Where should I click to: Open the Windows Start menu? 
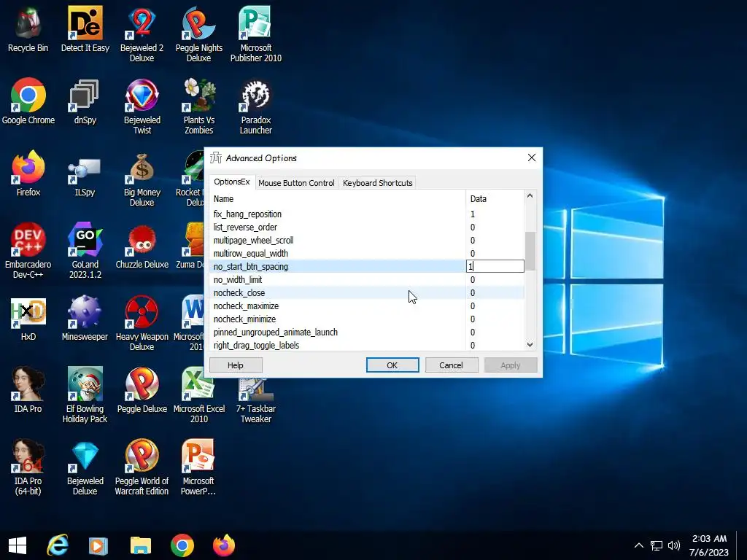click(18, 545)
